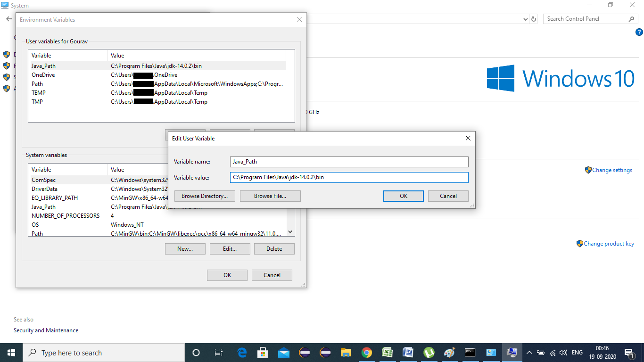Open address bar history dropdown arrow
The height and width of the screenshot is (362, 644).
pos(526,19)
